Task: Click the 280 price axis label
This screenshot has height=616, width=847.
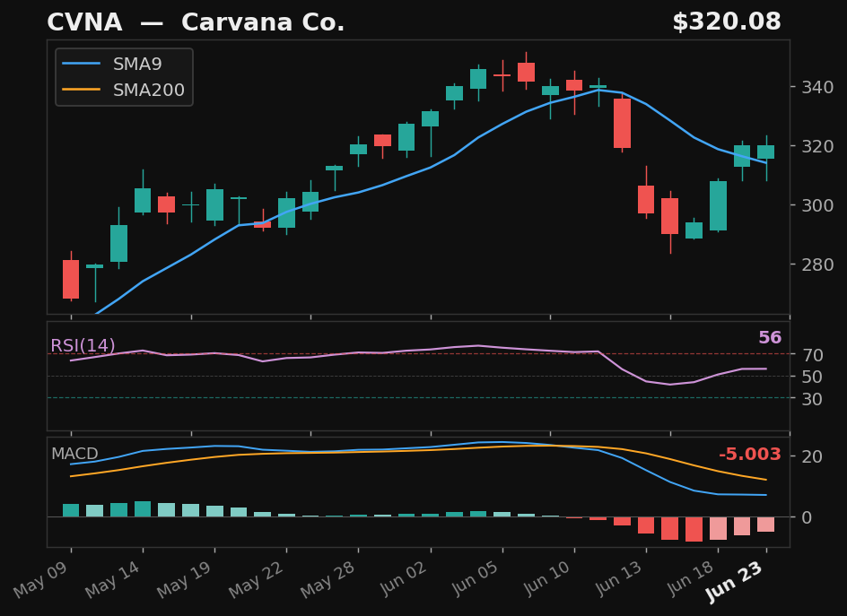Action: point(817,265)
